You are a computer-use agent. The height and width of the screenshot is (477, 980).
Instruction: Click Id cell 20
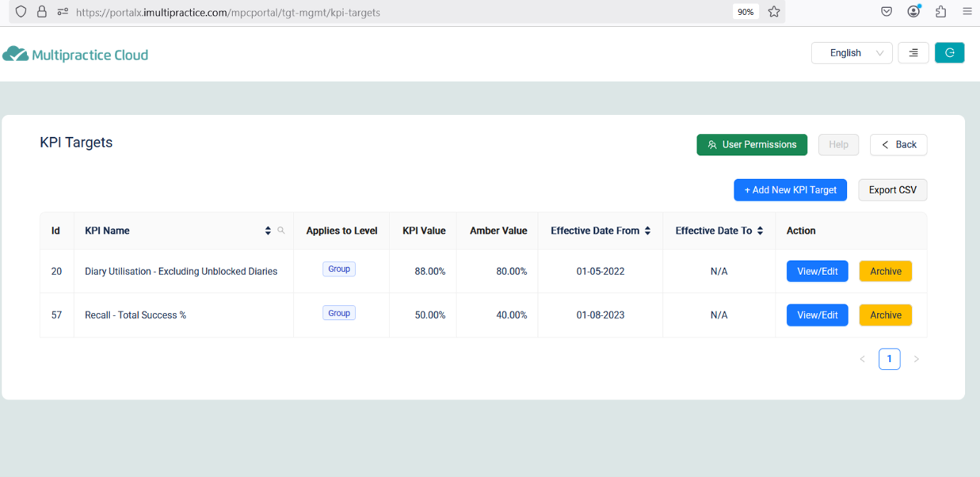[57, 272]
